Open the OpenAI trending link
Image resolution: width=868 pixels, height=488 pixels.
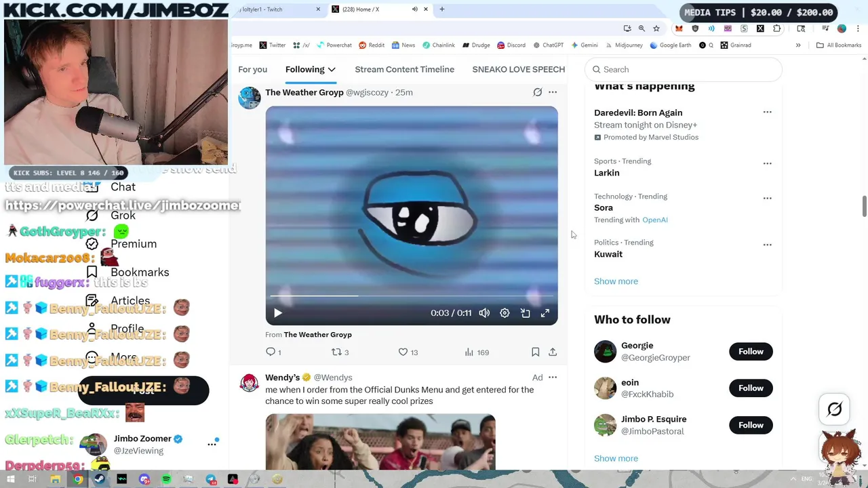pos(654,220)
